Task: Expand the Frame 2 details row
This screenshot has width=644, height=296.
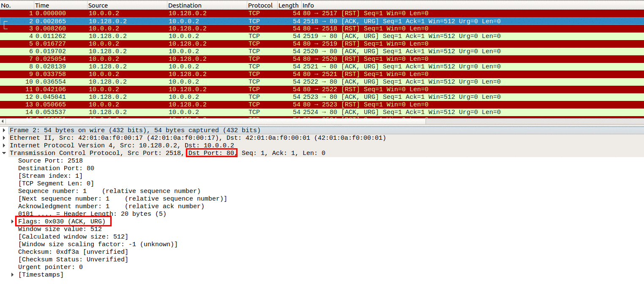Action: coord(4,130)
